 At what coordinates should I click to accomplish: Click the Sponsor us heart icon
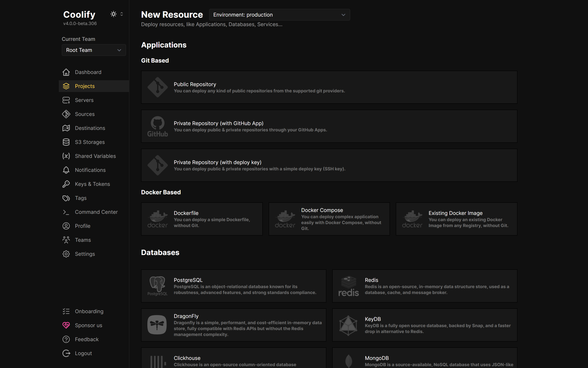pyautogui.click(x=66, y=325)
